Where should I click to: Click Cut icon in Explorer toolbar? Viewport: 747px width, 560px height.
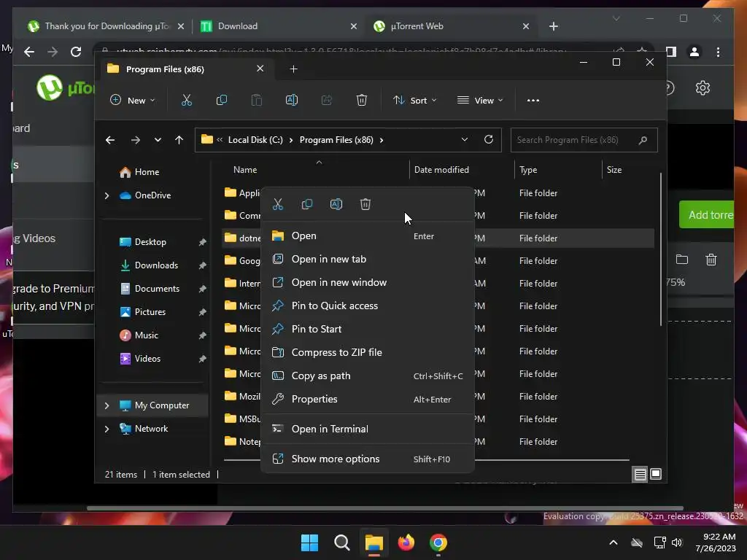186,100
